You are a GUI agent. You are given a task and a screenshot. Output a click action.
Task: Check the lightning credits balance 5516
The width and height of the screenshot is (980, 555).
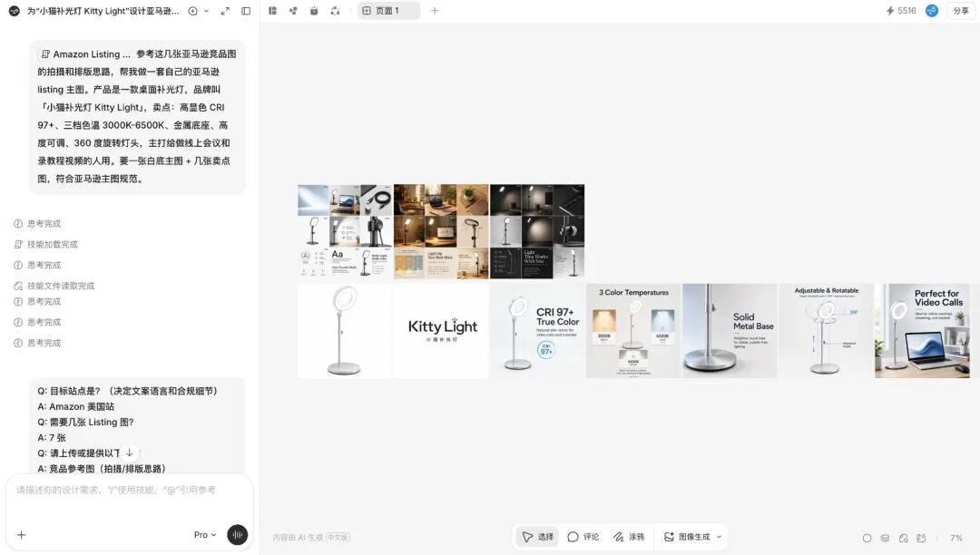point(901,11)
